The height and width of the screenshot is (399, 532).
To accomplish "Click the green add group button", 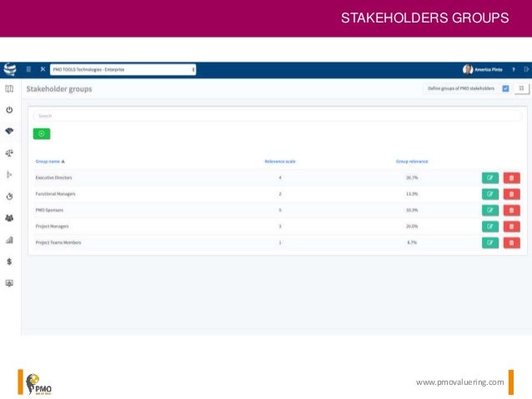I will pyautogui.click(x=42, y=133).
